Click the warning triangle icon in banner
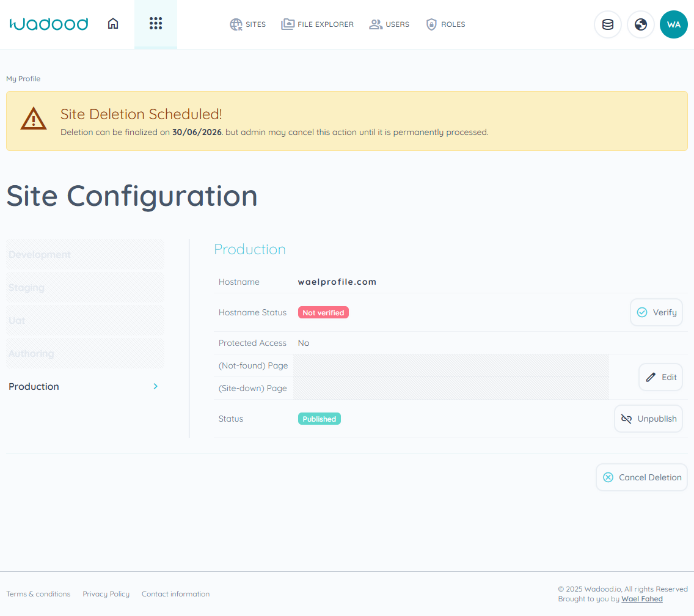The width and height of the screenshot is (694, 616). pos(34,119)
